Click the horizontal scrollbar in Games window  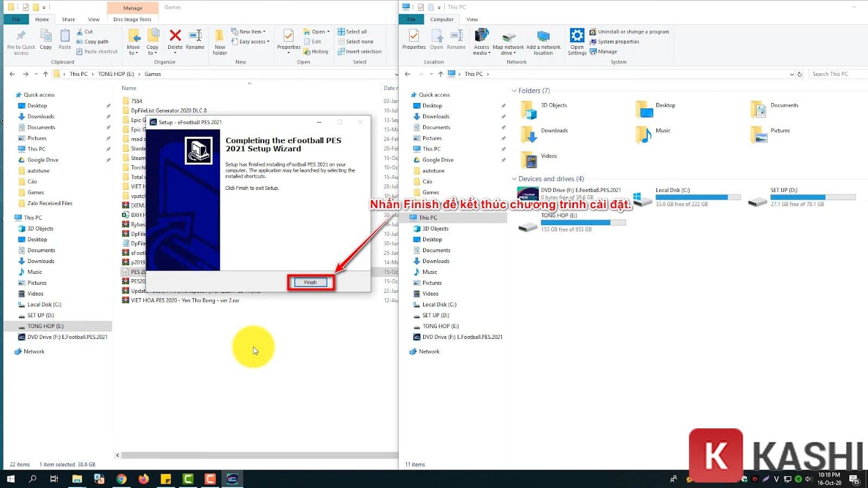point(255,455)
